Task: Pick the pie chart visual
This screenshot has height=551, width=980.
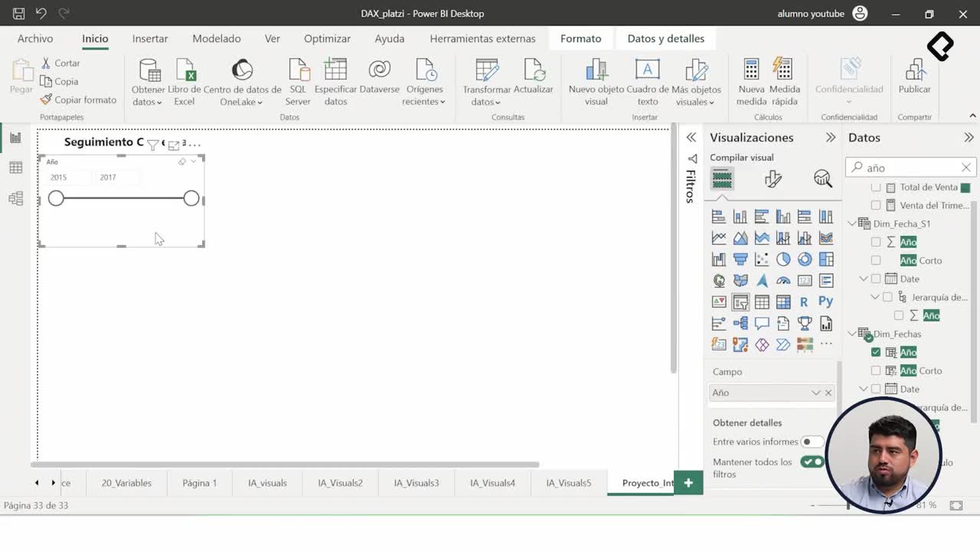Action: 782,259
